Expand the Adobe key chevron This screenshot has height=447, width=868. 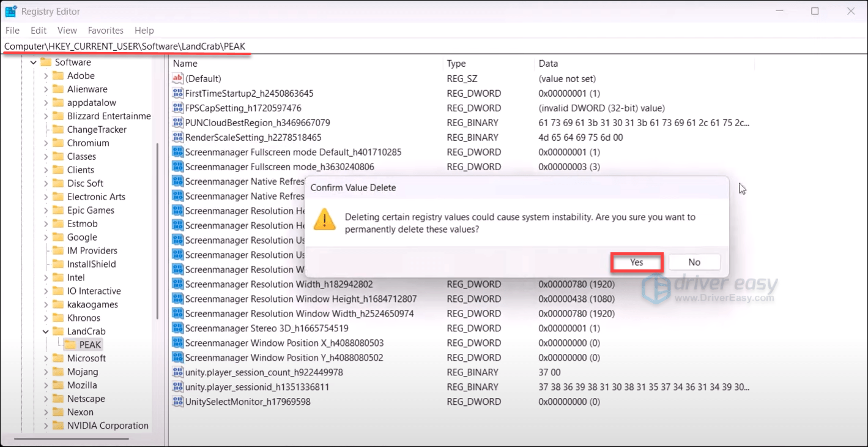coord(45,76)
